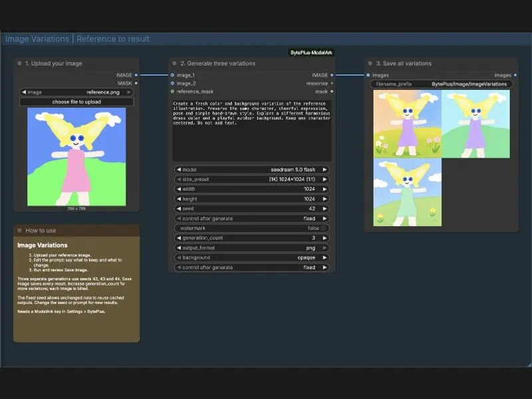Click the mask output port of generate node
Image resolution: width=532 pixels, height=399 pixels.
pos(332,91)
